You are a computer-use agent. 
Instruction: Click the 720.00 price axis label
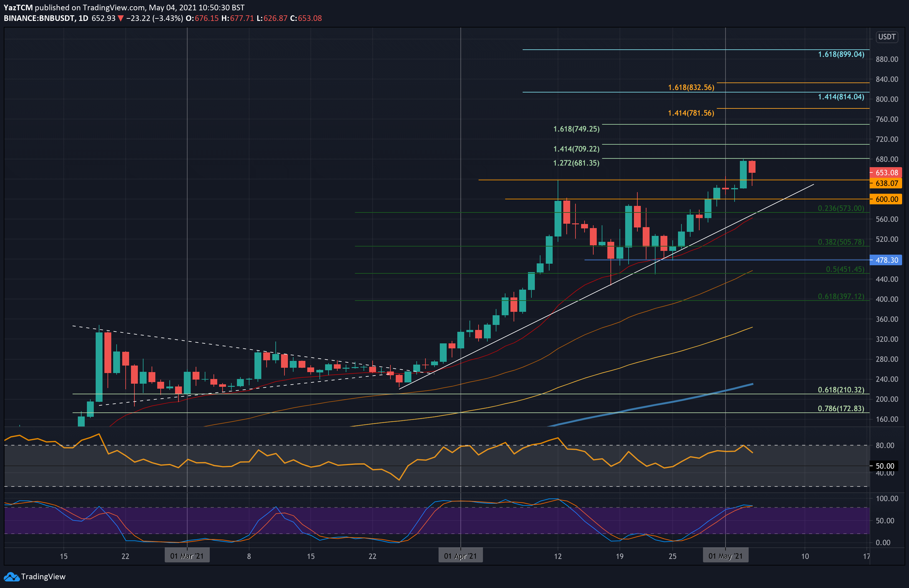887,139
